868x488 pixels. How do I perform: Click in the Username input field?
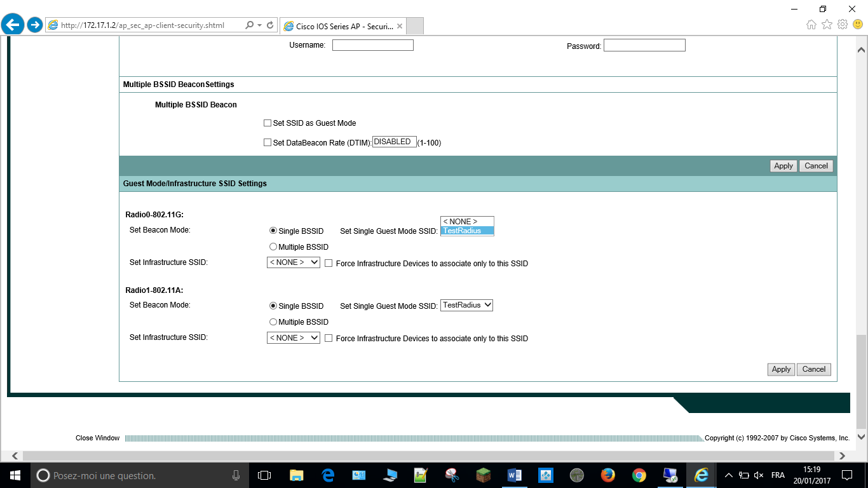tap(372, 45)
